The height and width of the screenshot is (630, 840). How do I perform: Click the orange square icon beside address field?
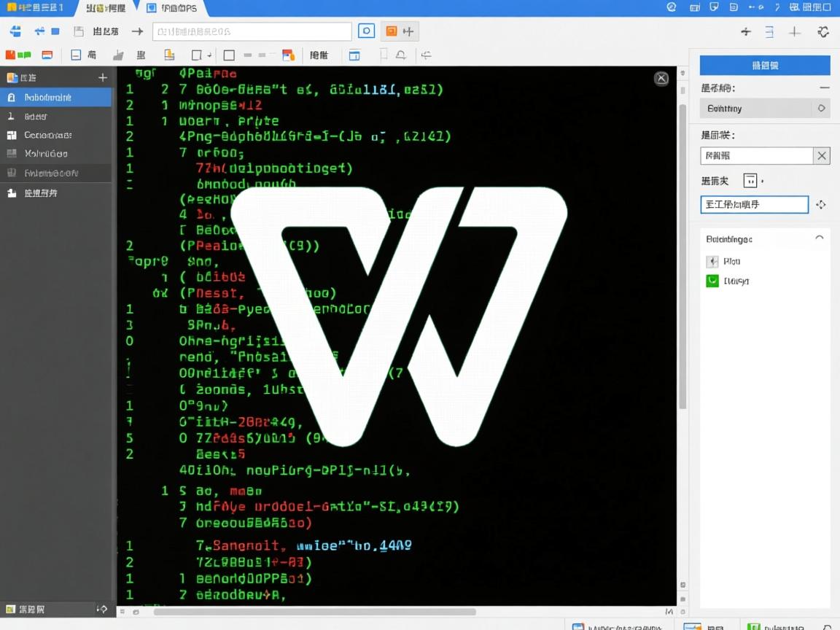392,31
